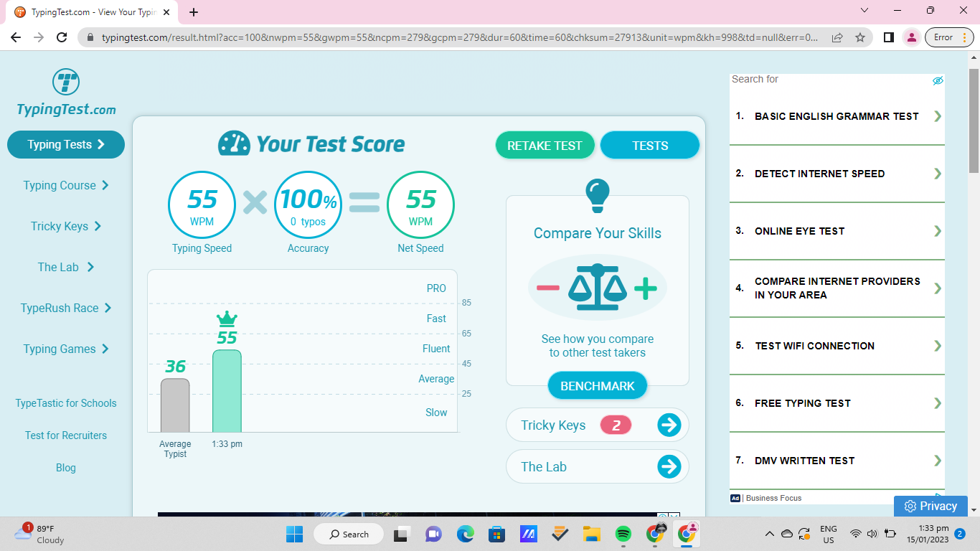Click the Retake Test button
Screen dimensions: 980x551
point(545,146)
